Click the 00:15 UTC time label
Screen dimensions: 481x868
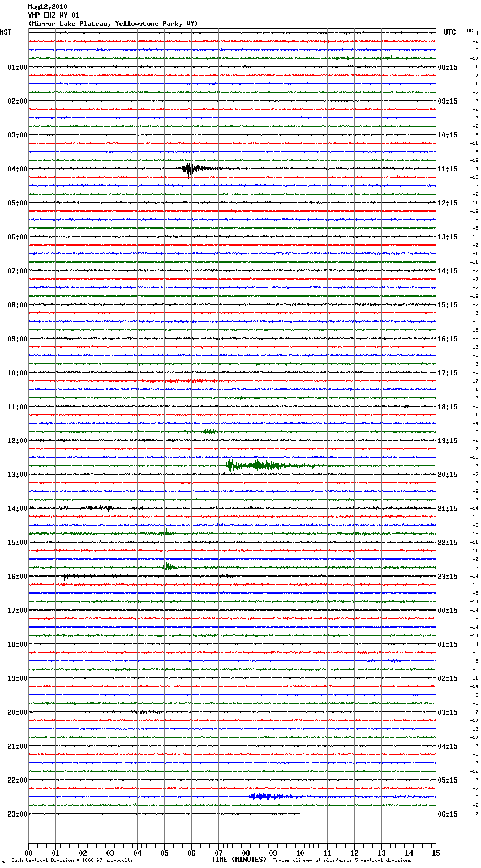tap(448, 611)
